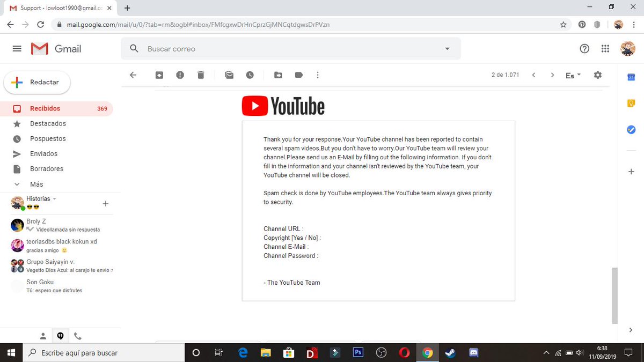Archive this email
This screenshot has width=644, height=362.
159,75
